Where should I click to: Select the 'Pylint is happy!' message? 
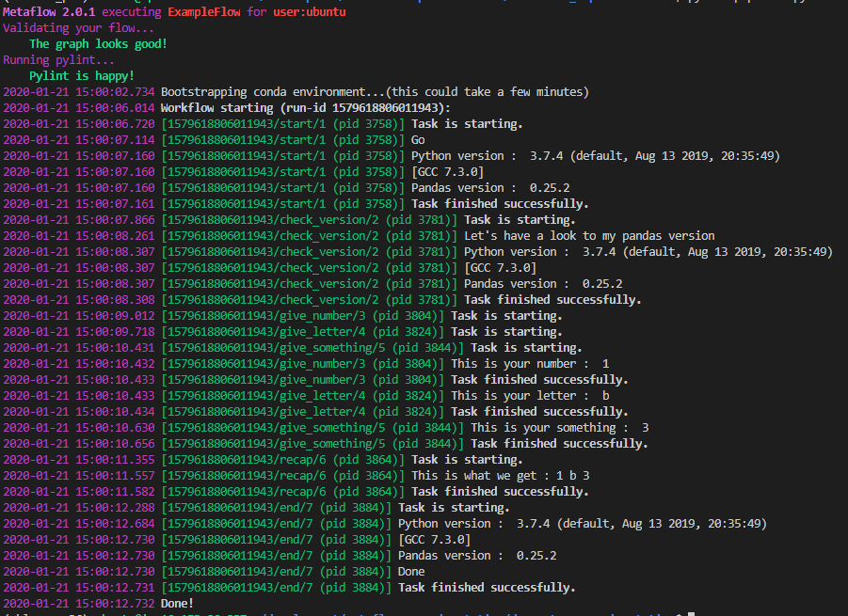82,75
